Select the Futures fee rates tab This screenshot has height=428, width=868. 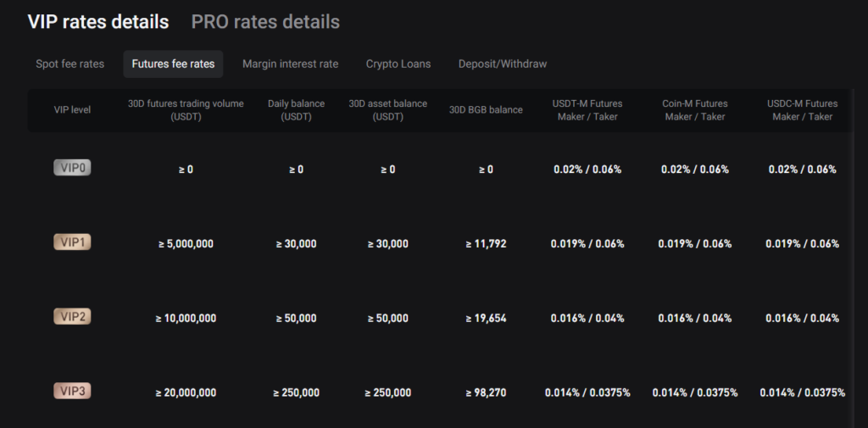173,64
